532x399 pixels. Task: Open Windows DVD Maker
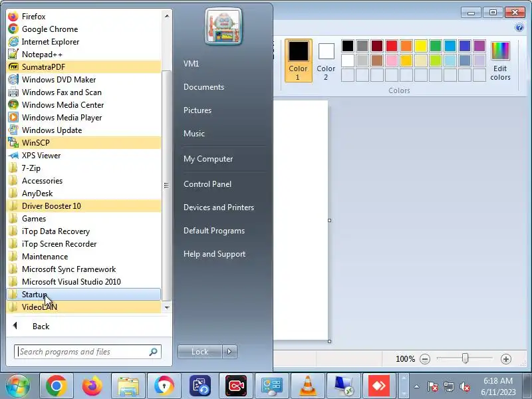pos(84,80)
